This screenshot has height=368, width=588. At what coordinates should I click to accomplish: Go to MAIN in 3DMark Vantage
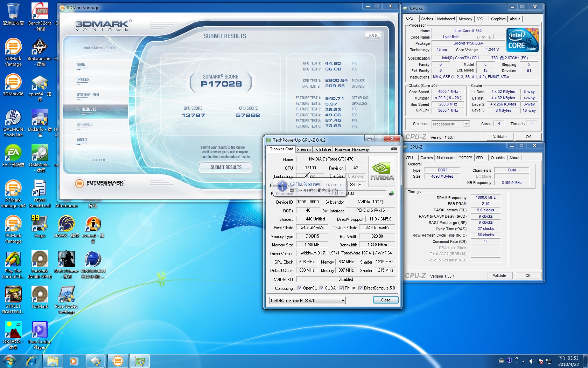[81, 65]
